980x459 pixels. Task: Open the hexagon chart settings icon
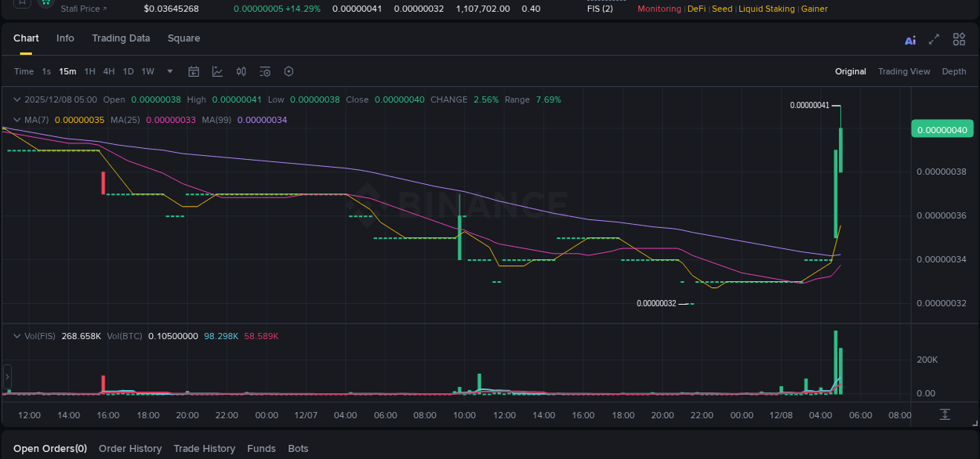click(x=289, y=71)
